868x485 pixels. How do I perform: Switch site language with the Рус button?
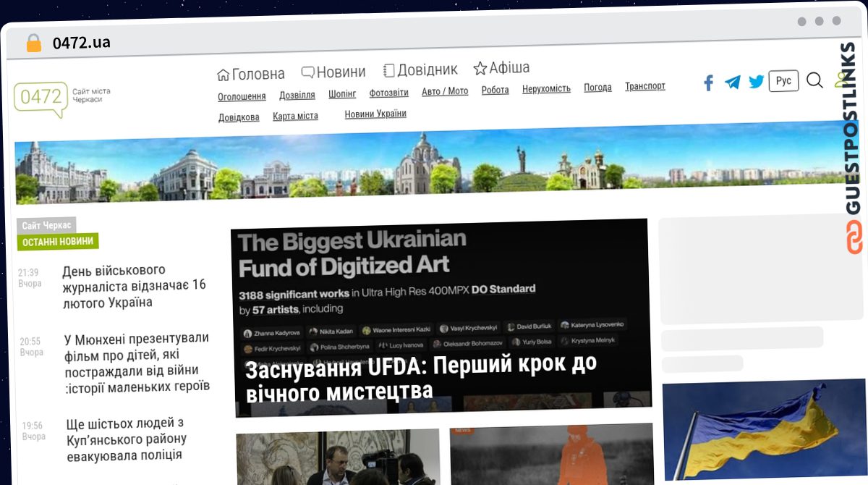tap(783, 81)
